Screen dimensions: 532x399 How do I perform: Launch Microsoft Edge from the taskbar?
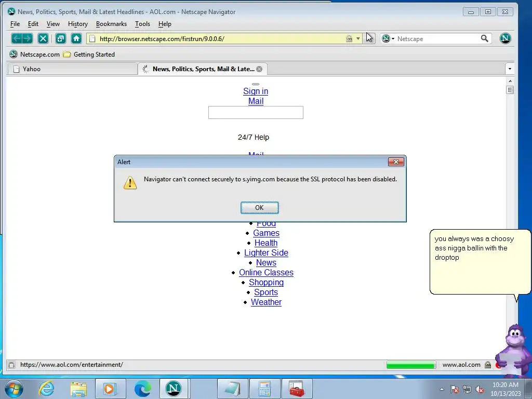coord(143,389)
